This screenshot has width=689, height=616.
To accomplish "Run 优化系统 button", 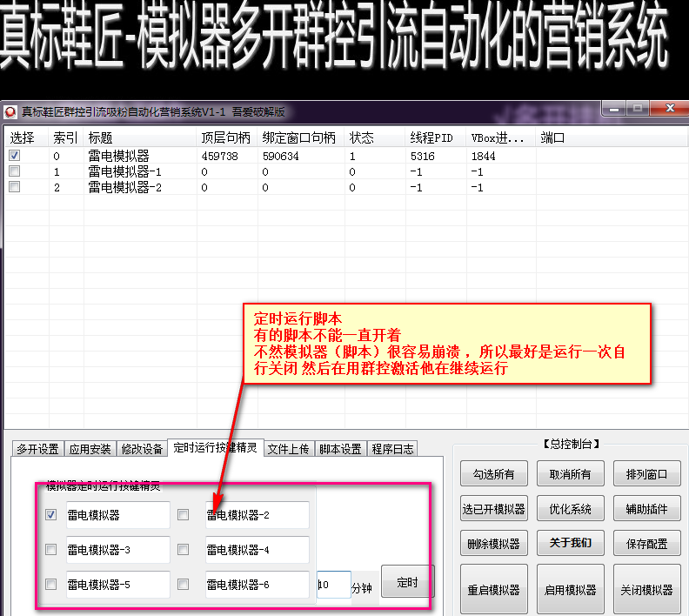I will 571,508.
